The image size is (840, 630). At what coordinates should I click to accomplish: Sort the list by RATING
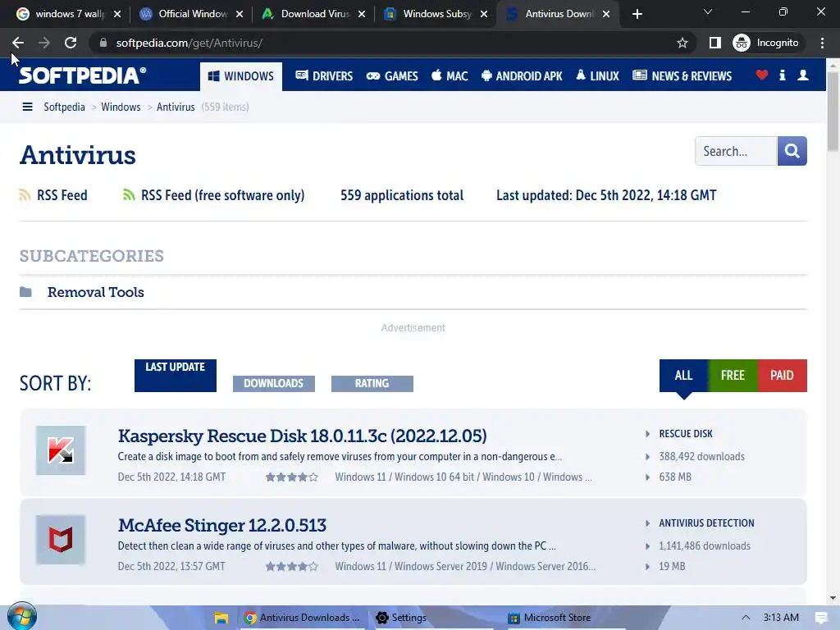372,384
